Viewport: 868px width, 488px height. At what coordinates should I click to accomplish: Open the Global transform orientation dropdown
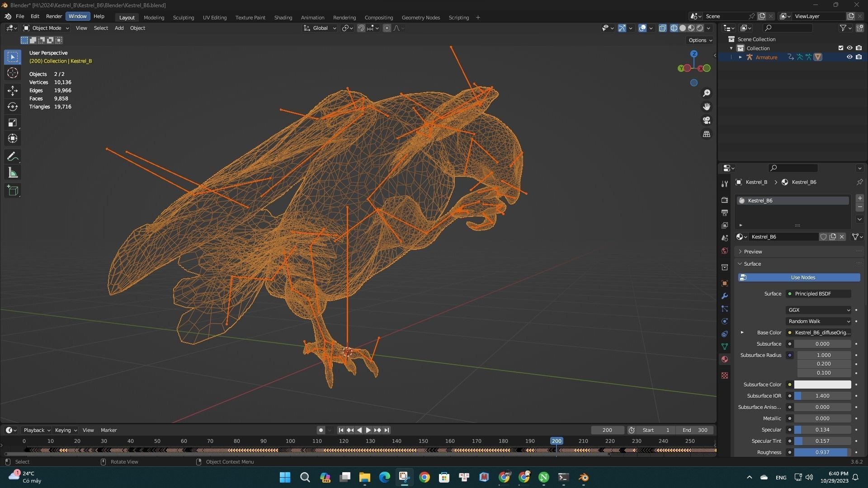coord(320,28)
